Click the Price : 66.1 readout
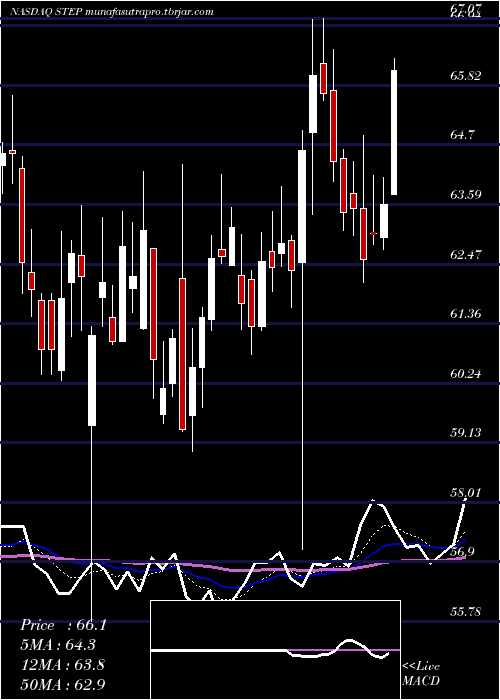 [63, 625]
